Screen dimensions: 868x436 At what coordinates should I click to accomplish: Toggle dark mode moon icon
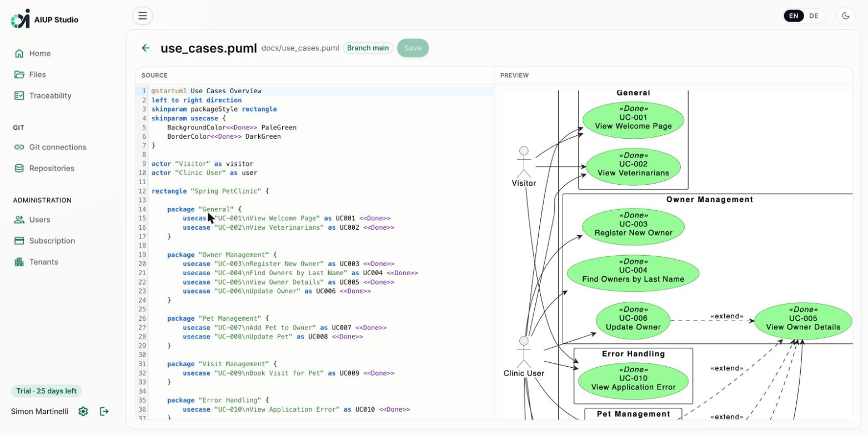coord(846,16)
